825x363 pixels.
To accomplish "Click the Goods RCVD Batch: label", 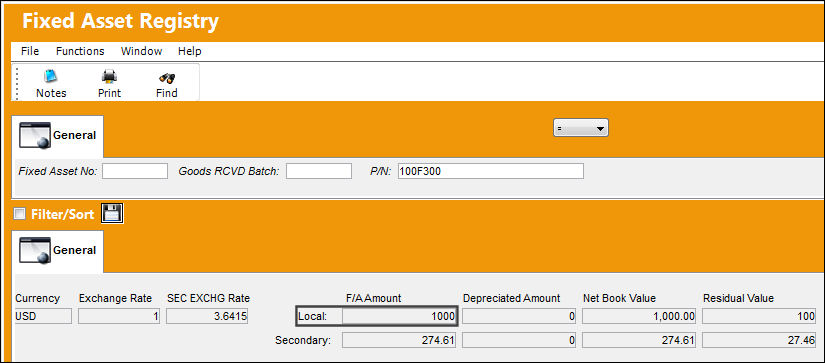I will point(229,171).
